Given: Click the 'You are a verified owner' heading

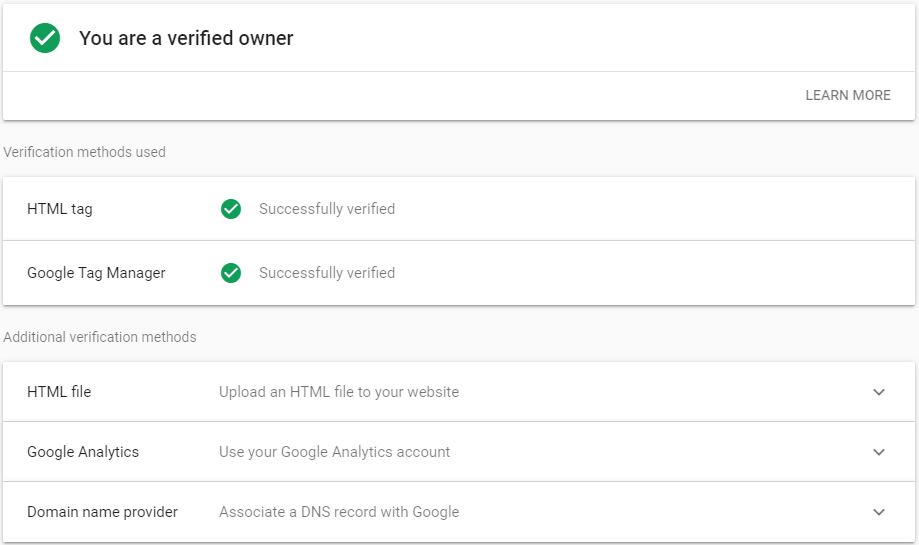Looking at the screenshot, I should 186,38.
